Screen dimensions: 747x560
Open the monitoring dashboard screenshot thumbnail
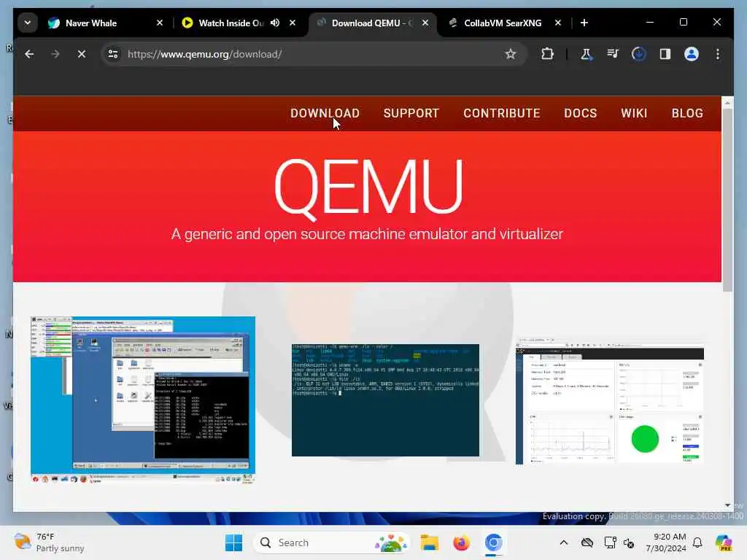pos(610,401)
